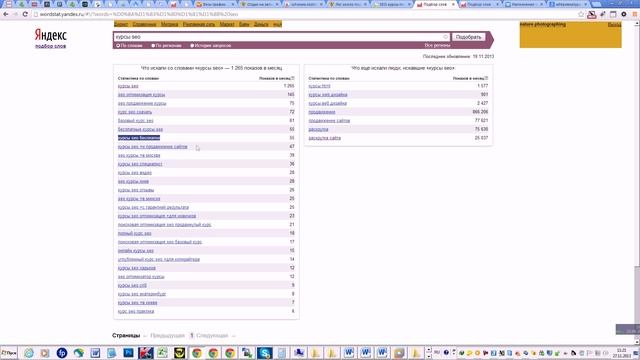The height and width of the screenshot is (360, 640).
Task: Click the 'Выход' logout link
Action: tap(614, 25)
